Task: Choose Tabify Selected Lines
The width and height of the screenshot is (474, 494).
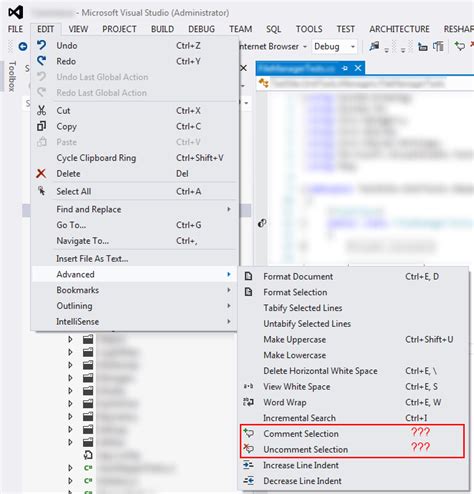Action: pyautogui.click(x=353, y=308)
